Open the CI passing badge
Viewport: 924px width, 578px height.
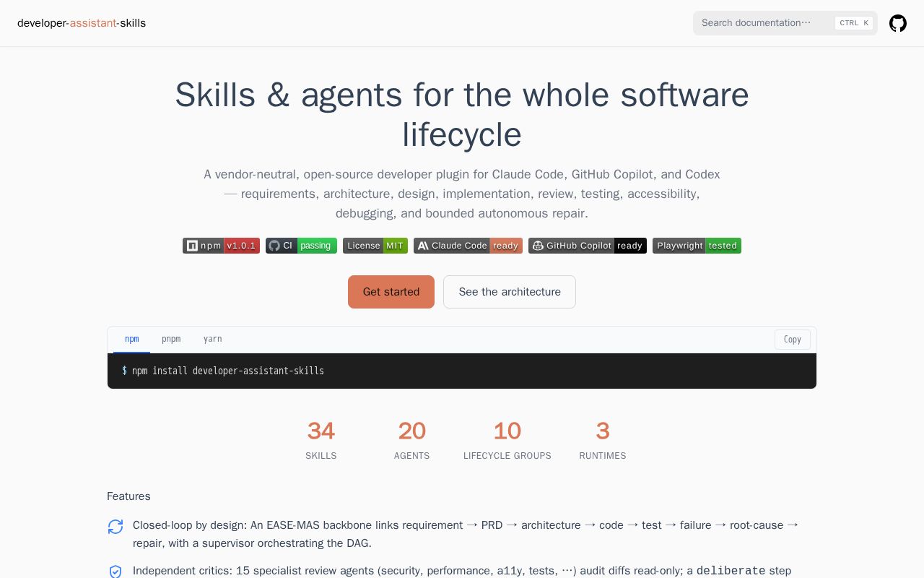301,246
